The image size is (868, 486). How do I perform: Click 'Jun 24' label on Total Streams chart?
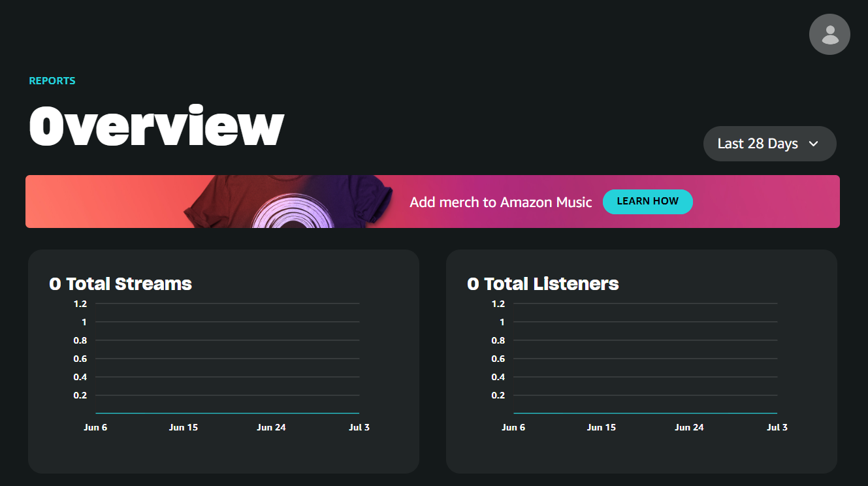[x=271, y=427]
